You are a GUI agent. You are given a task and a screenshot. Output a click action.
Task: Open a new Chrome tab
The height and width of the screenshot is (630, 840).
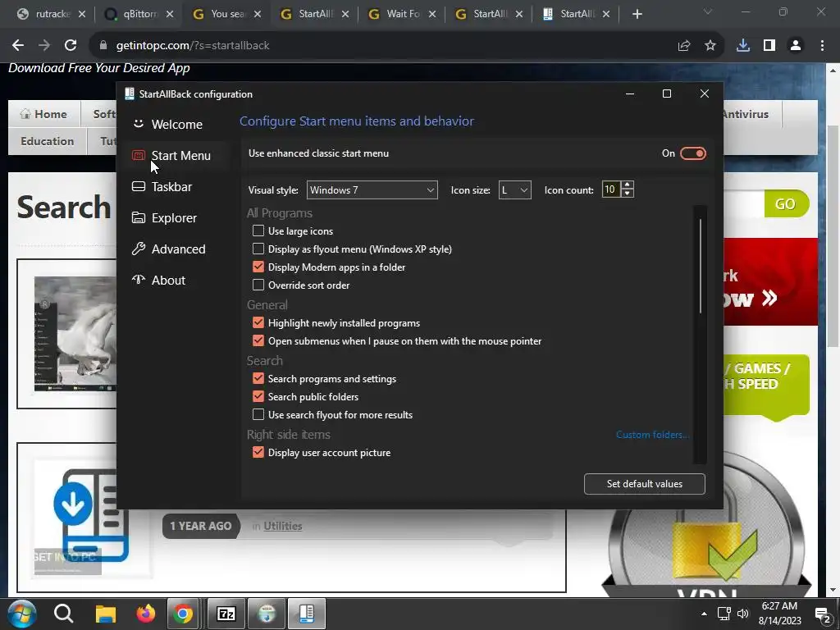(x=637, y=15)
